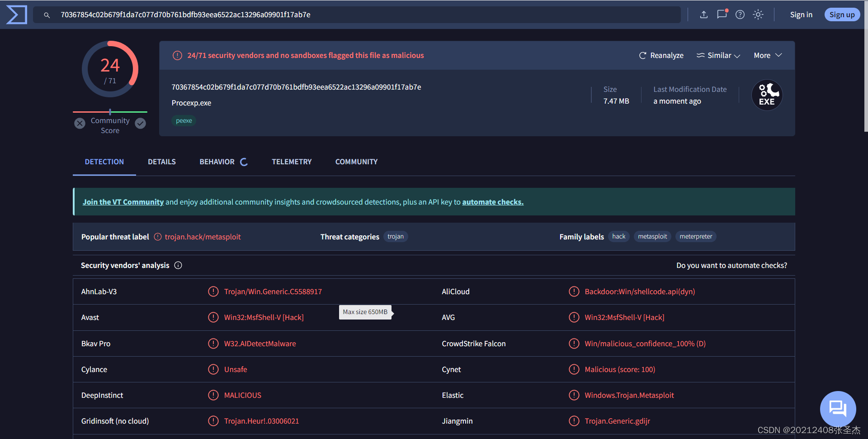
Task: Click the alert icon next to trojan.hack/metasploit
Action: [x=158, y=237]
